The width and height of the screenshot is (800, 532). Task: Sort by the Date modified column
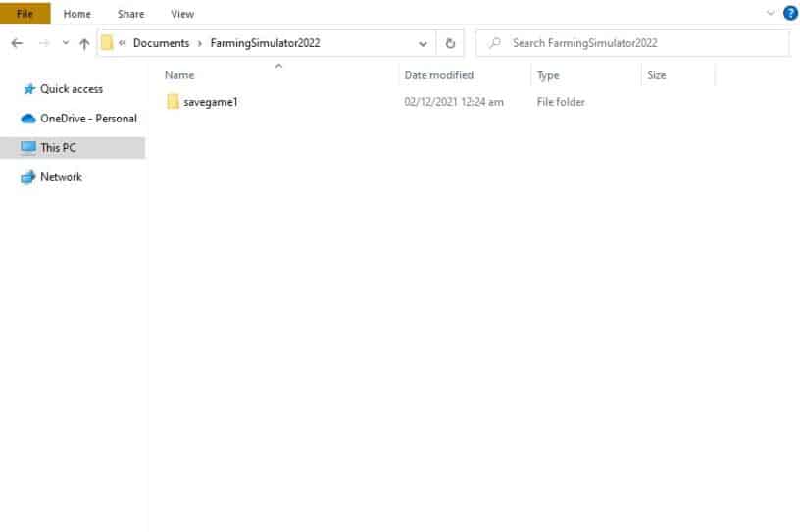coord(439,75)
